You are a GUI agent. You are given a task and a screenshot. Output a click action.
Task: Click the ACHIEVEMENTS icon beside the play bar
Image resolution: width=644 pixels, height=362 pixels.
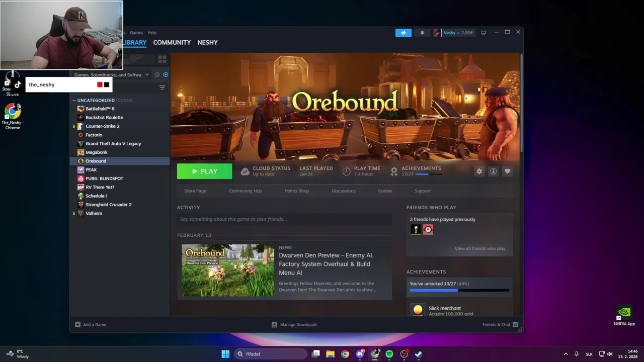[394, 171]
